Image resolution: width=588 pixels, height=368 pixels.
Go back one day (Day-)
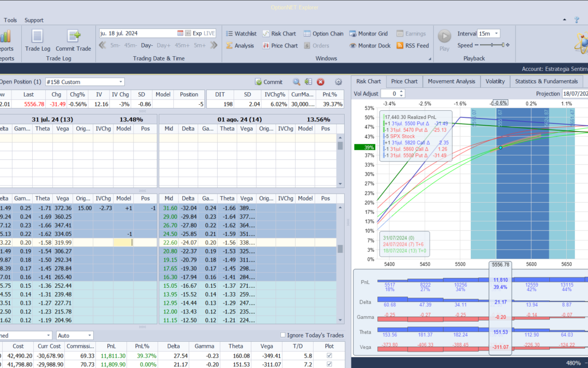(x=146, y=45)
